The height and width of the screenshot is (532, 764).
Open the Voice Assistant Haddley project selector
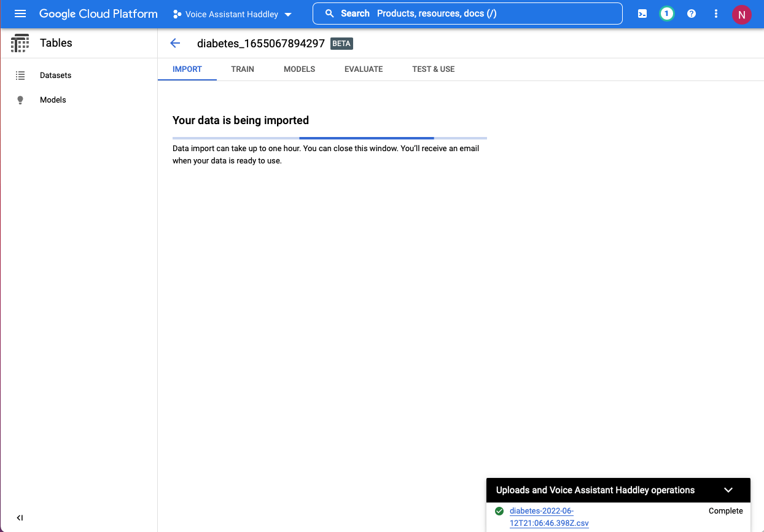click(x=232, y=14)
